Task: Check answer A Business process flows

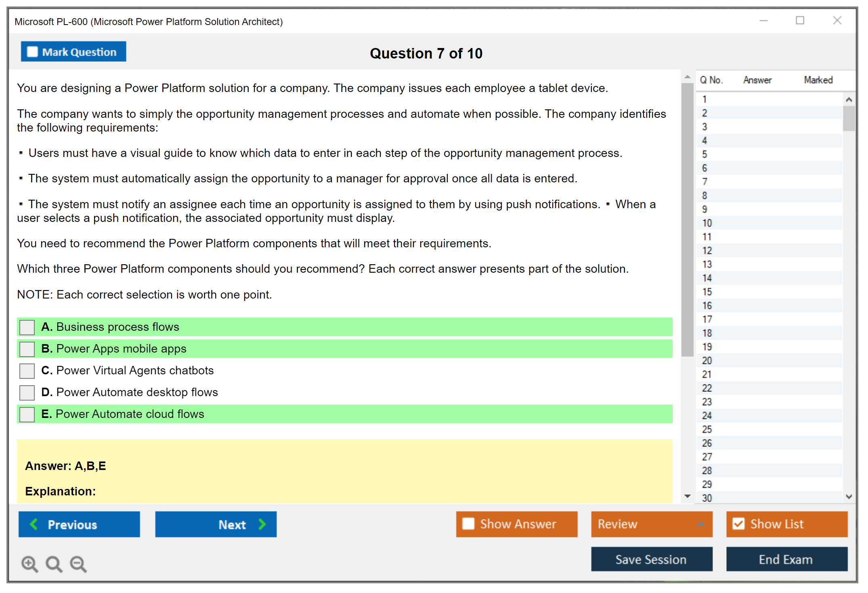Action: click(x=27, y=327)
